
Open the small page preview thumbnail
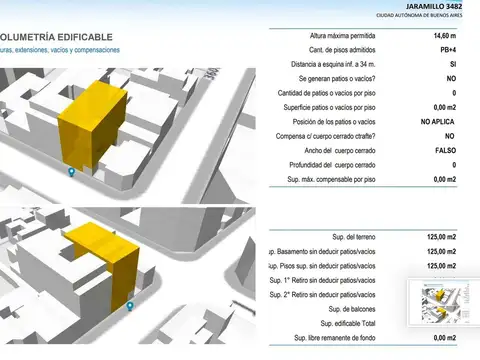tap(444, 303)
